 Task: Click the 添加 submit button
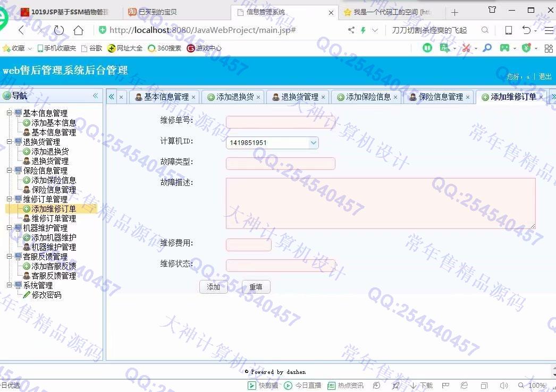pos(214,287)
